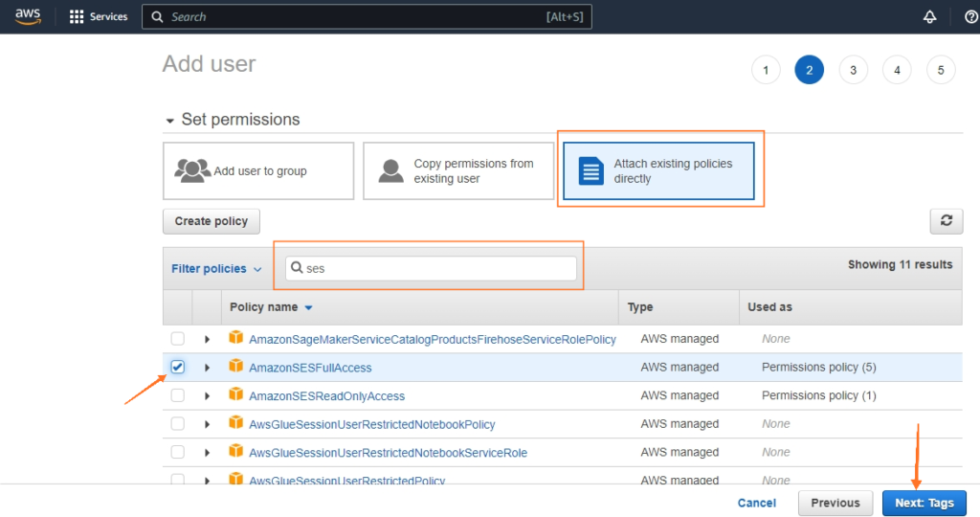Image resolution: width=980 pixels, height=517 pixels.
Task: Click the policy filter field containing 'ses'
Action: [432, 268]
